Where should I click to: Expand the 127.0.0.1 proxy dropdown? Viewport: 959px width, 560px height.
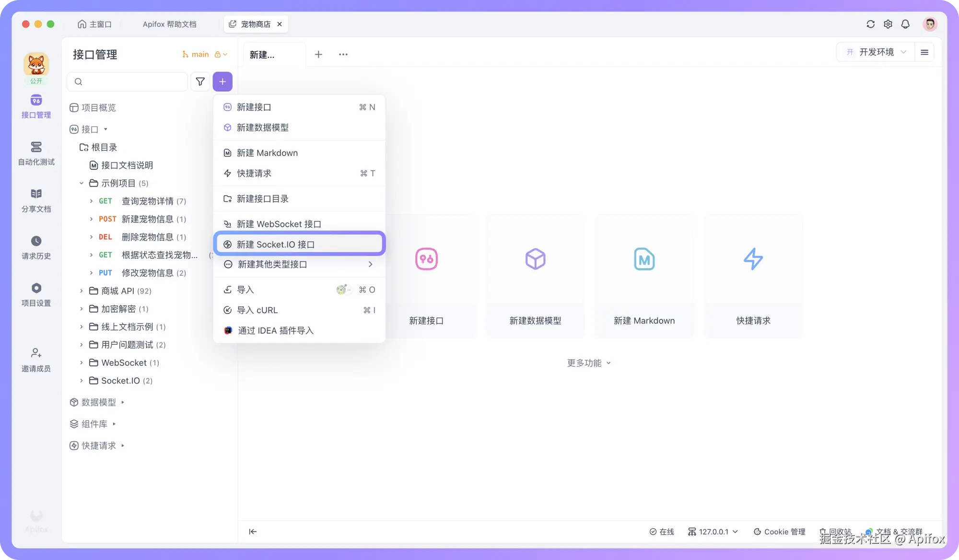coord(713,531)
